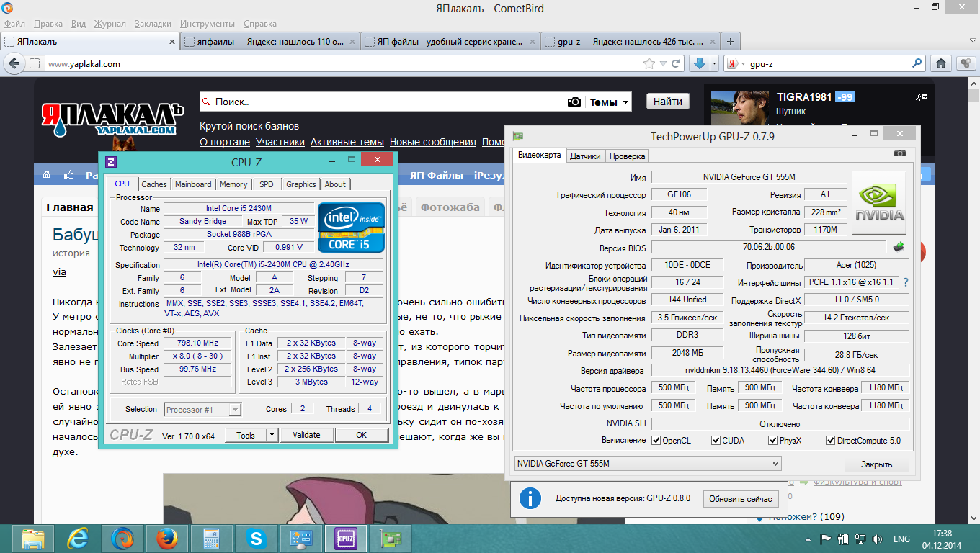Toggle the CUDA checkbox
This screenshot has width=980, height=553.
pyautogui.click(x=716, y=441)
